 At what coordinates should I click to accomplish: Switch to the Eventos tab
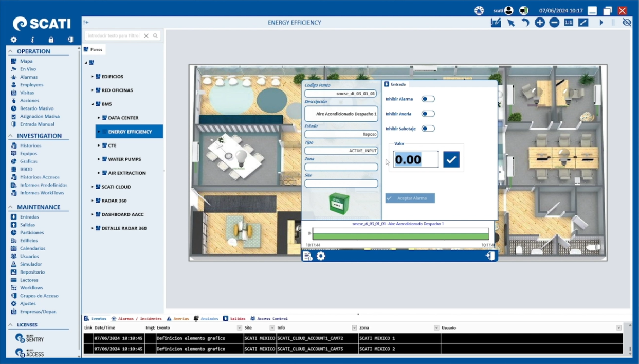coord(96,319)
